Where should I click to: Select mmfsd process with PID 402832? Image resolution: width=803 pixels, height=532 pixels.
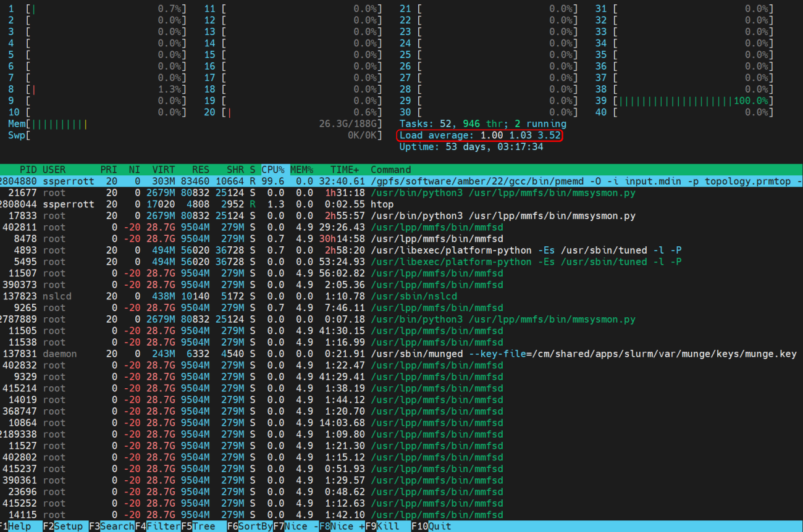(401, 365)
